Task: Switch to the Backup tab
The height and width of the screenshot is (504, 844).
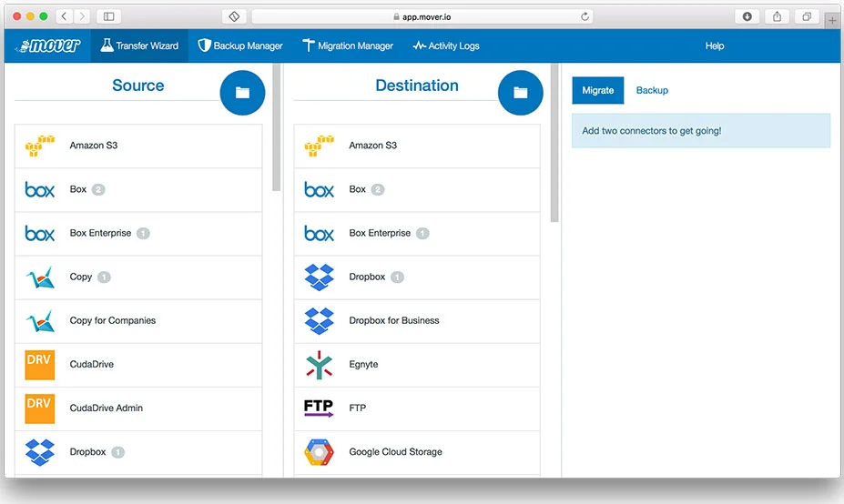Action: click(652, 90)
